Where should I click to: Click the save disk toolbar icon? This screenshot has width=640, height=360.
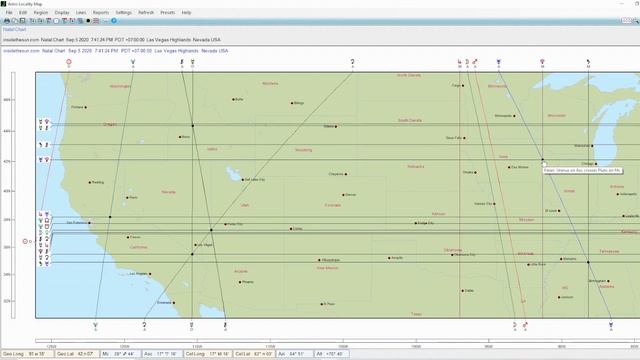coord(22,21)
